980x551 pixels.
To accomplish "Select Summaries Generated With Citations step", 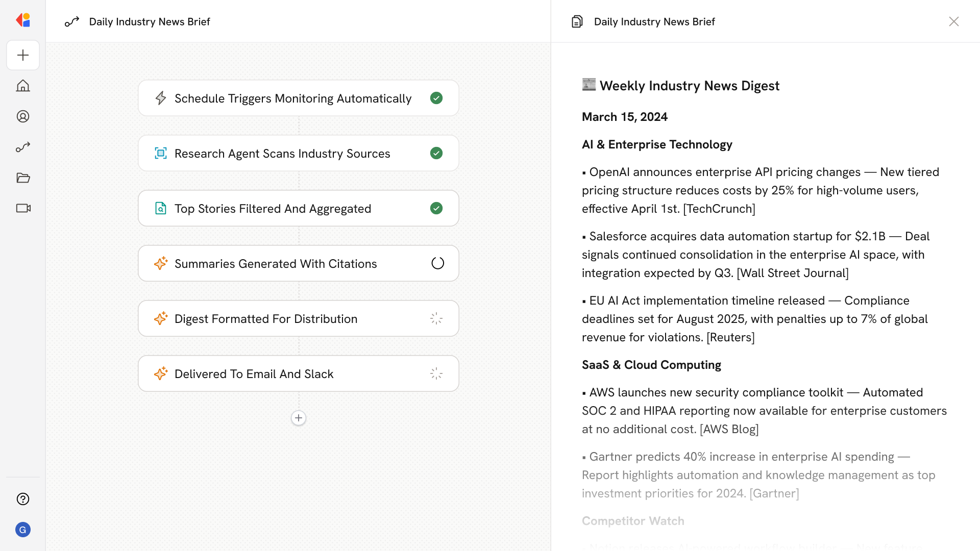I will (x=276, y=264).
